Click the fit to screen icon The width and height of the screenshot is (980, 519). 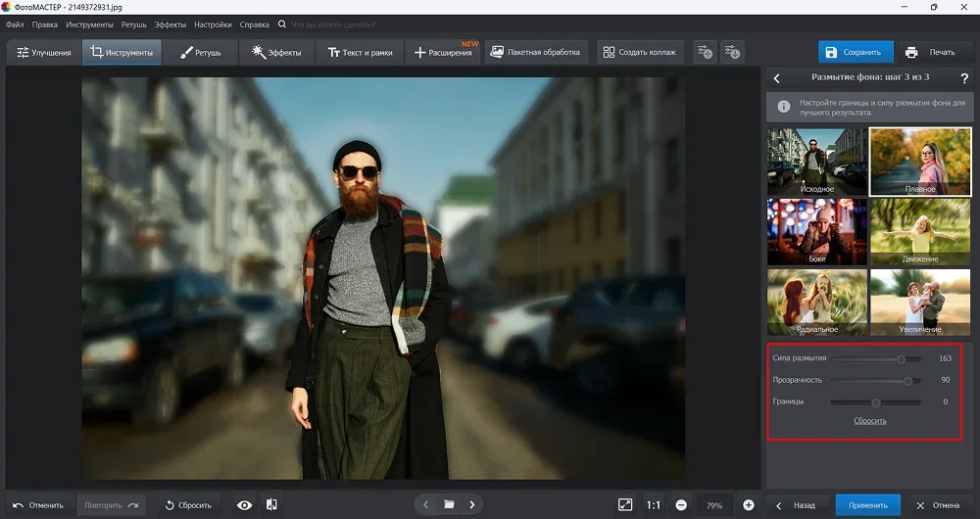coord(625,505)
